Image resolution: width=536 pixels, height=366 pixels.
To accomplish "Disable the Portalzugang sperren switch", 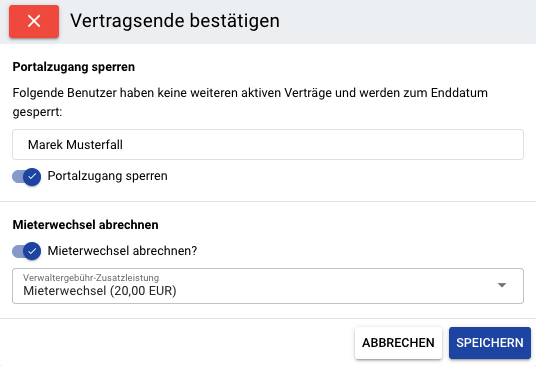I will click(x=26, y=177).
